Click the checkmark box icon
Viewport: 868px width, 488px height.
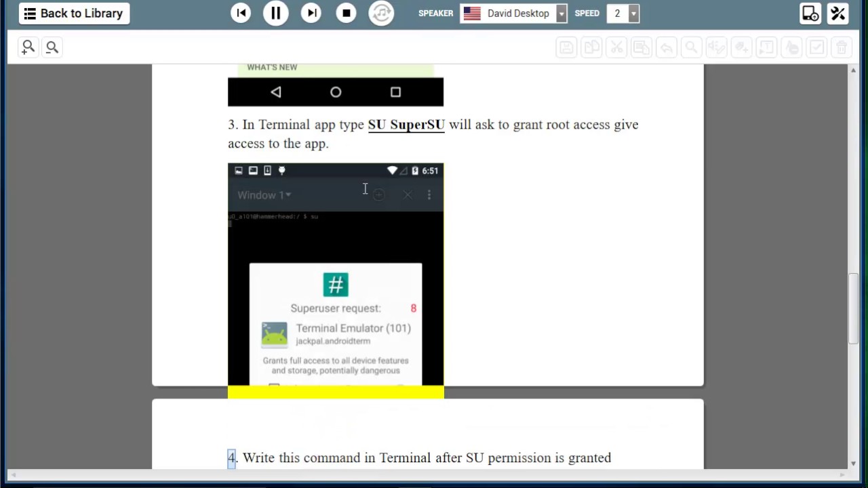816,47
